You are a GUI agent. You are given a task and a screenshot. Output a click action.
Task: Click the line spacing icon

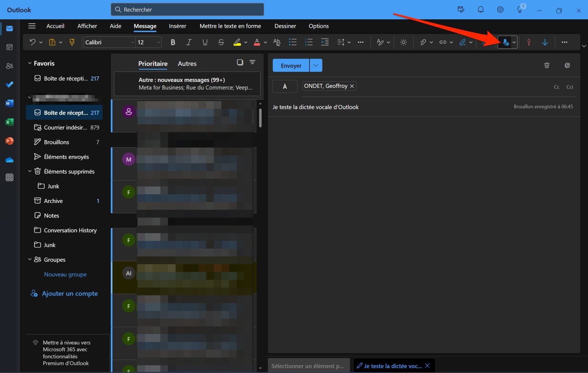[341, 42]
